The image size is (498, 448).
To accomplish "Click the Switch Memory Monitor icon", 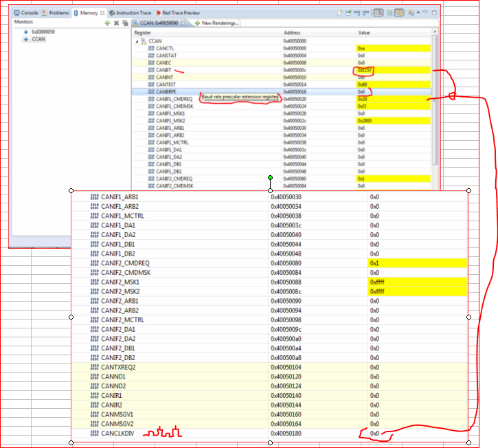I will (411, 13).
